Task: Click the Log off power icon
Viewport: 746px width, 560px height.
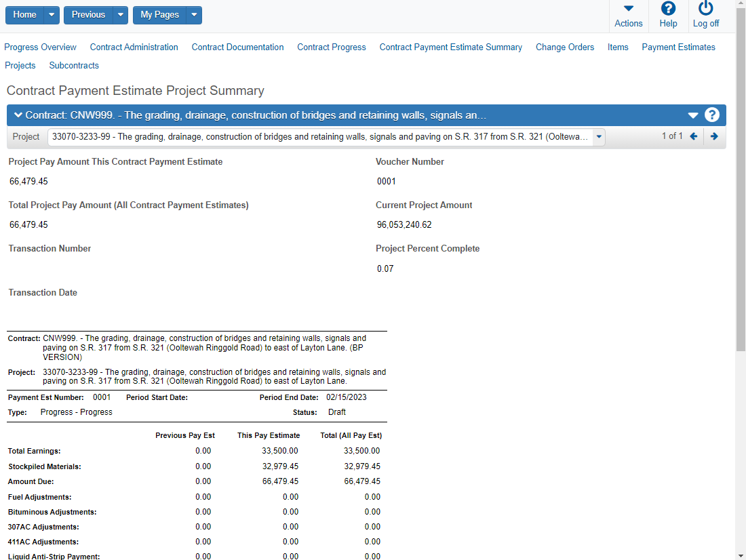Action: click(705, 8)
